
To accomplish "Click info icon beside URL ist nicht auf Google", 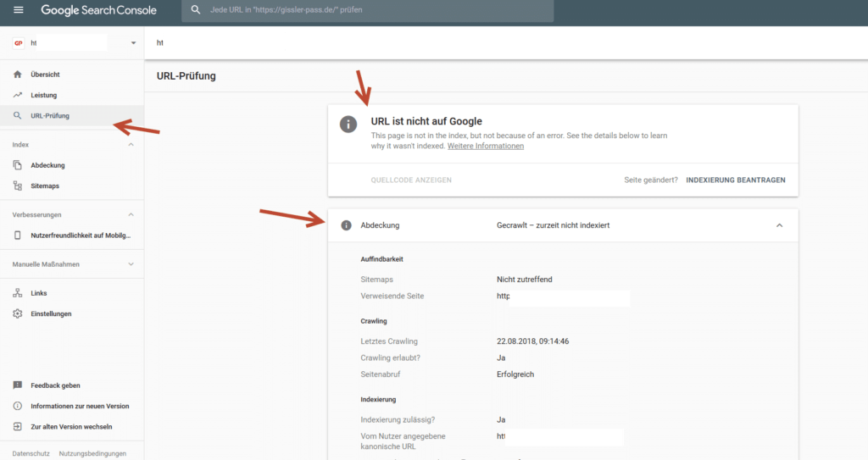I will click(x=348, y=124).
